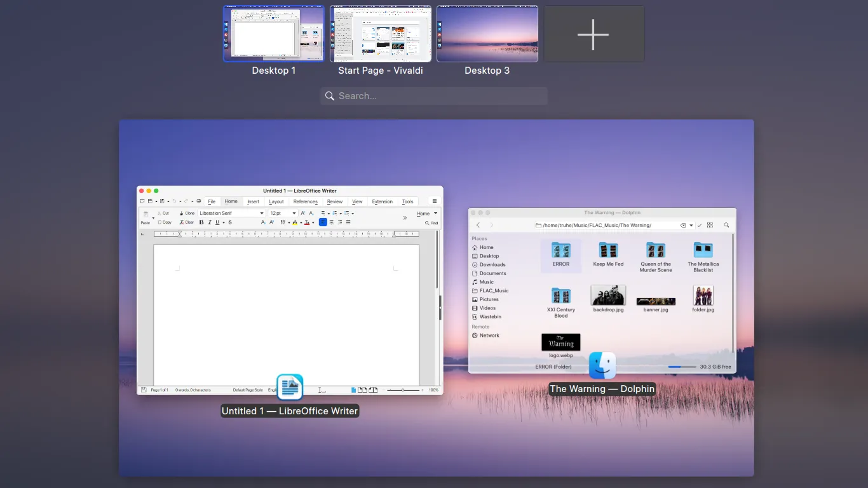Toggle Bold formatting
This screenshot has width=868, height=488.
(201, 222)
